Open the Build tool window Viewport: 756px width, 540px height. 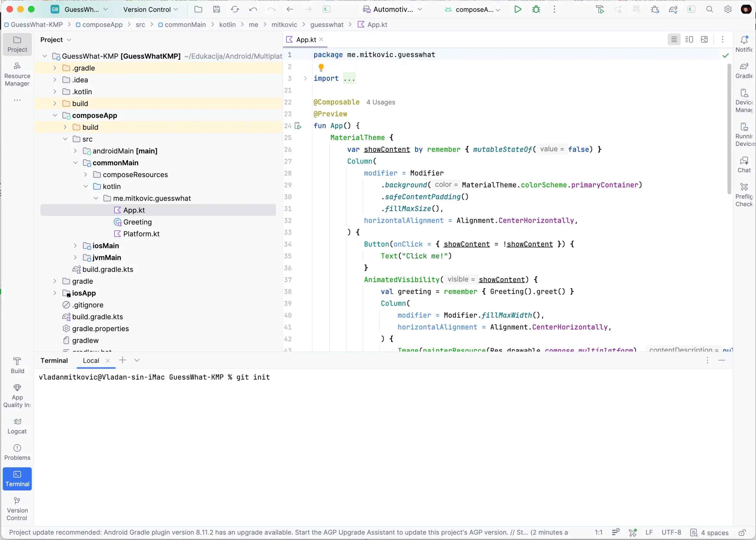click(17, 365)
